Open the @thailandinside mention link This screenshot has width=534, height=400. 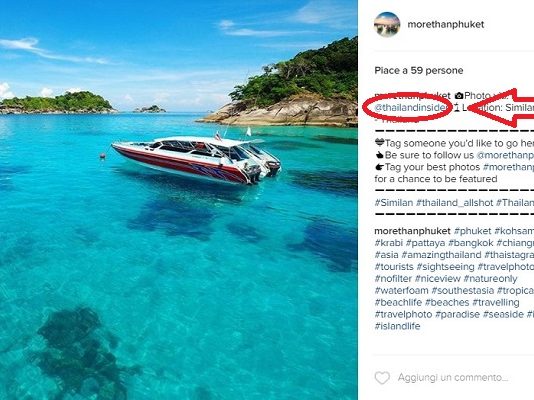(411, 108)
